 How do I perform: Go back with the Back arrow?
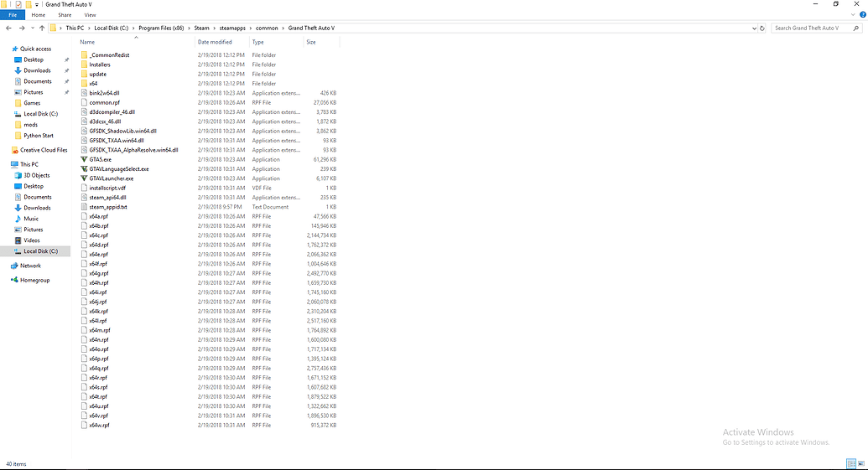pyautogui.click(x=9, y=28)
